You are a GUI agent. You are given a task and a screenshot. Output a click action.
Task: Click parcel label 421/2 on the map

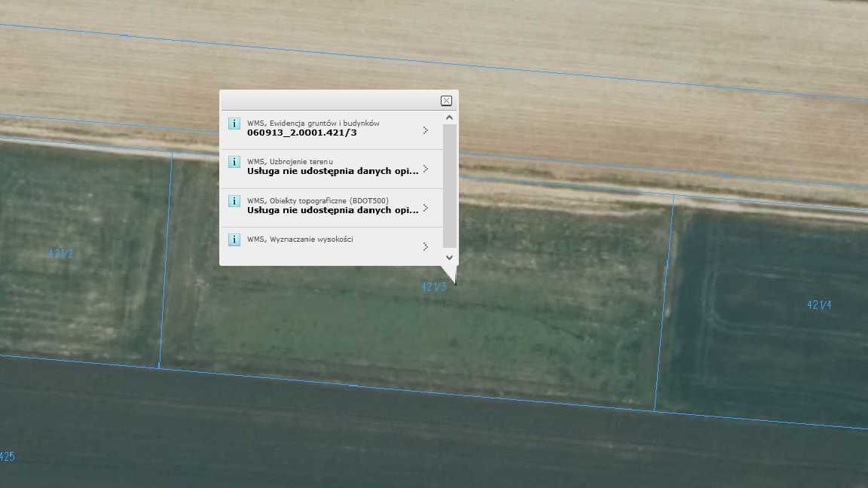(60, 253)
